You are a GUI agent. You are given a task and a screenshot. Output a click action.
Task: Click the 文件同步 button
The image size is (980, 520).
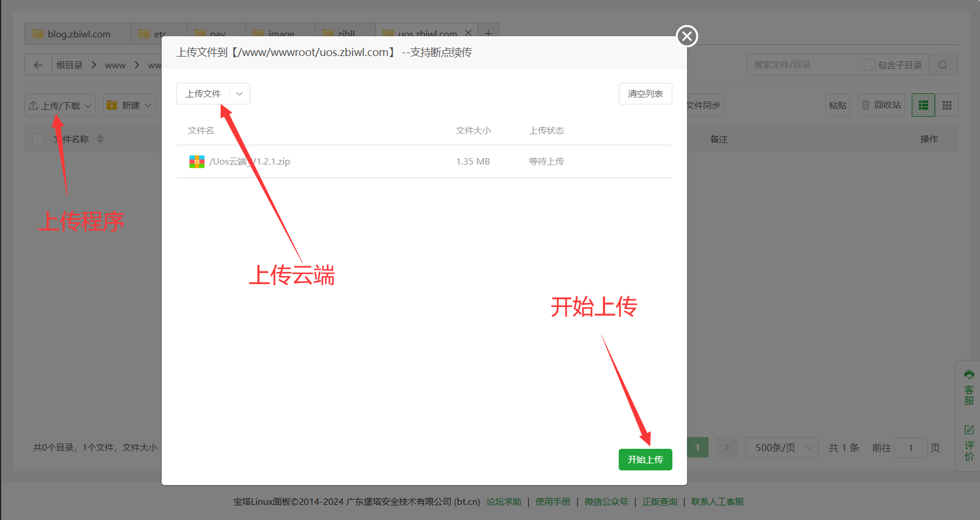tap(703, 105)
